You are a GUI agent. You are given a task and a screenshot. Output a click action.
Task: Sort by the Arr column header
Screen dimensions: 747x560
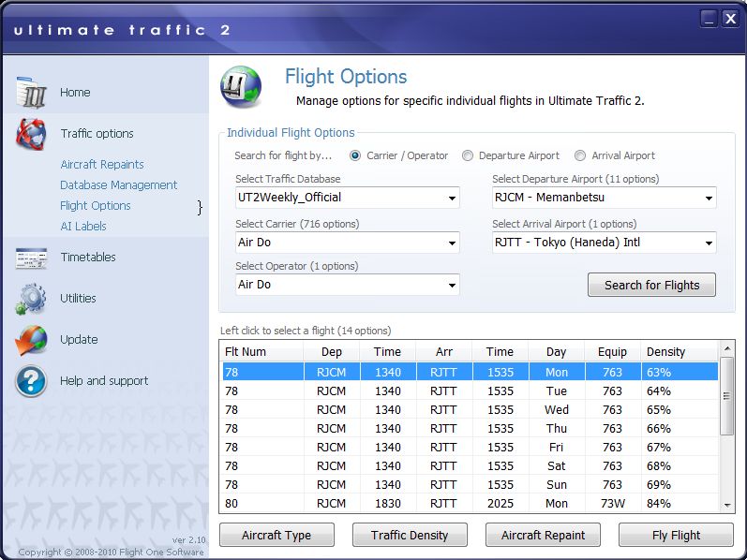(444, 352)
